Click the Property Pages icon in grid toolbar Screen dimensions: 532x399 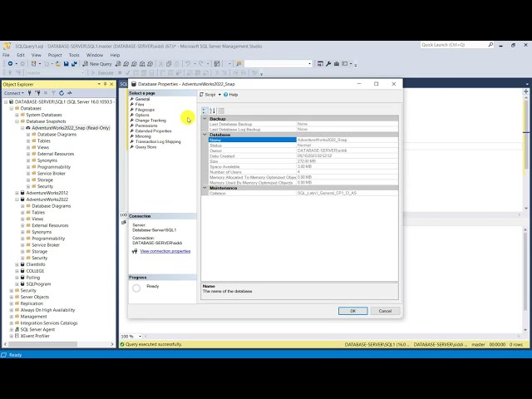click(221, 111)
